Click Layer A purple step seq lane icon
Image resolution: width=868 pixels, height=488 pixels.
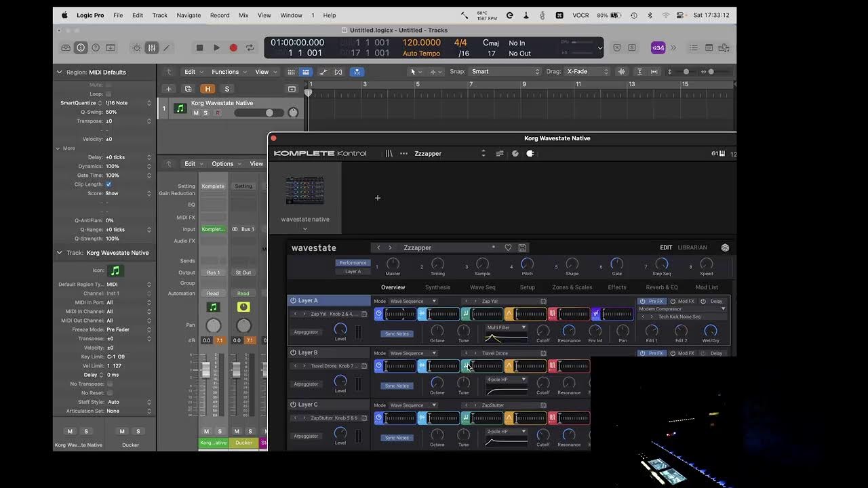point(596,314)
